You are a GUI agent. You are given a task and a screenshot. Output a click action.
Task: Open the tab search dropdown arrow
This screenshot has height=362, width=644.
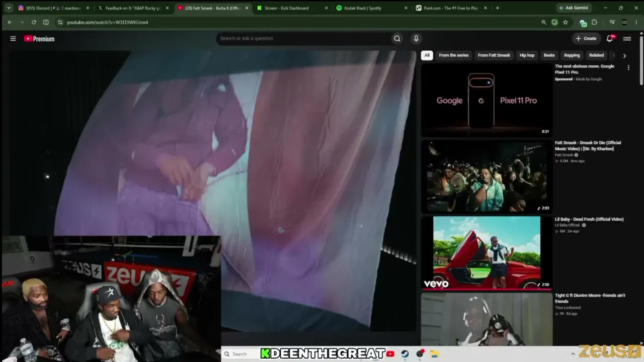pyautogui.click(x=9, y=8)
